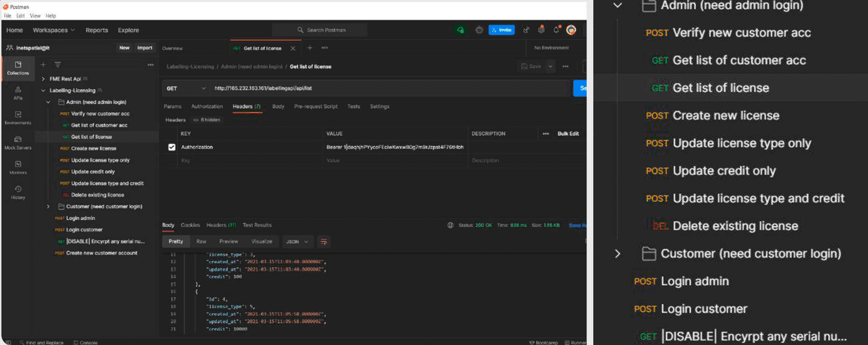Show the 8 hidden auto-generated headers
The height and width of the screenshot is (345, 868).
[206, 120]
